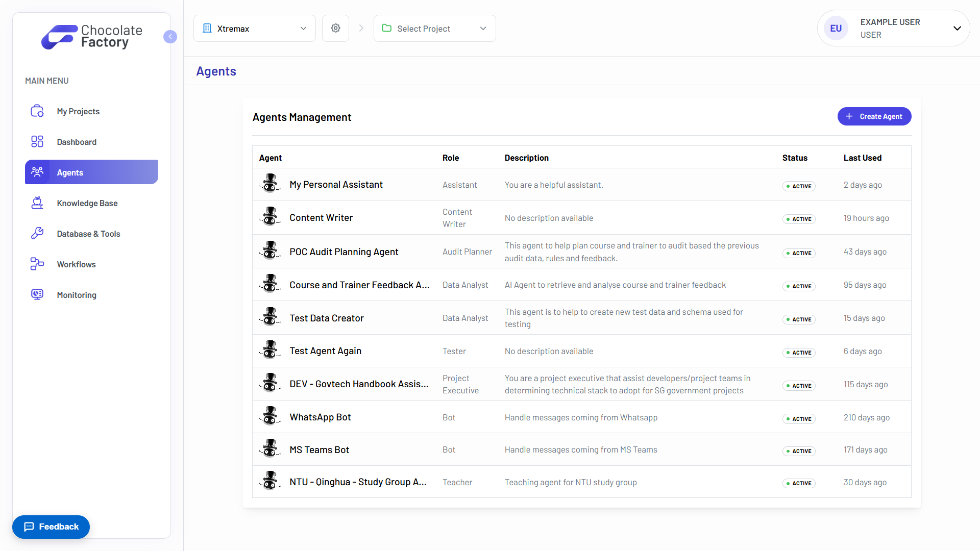The height and width of the screenshot is (551, 980).
Task: Click the Database & Tools wrench icon
Action: tap(37, 234)
